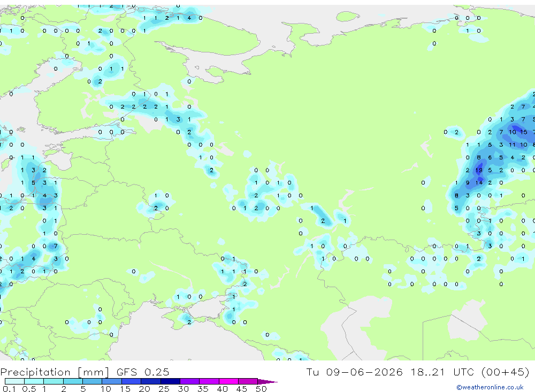
Task: Click the legend label "50"
Action: click(261, 389)
